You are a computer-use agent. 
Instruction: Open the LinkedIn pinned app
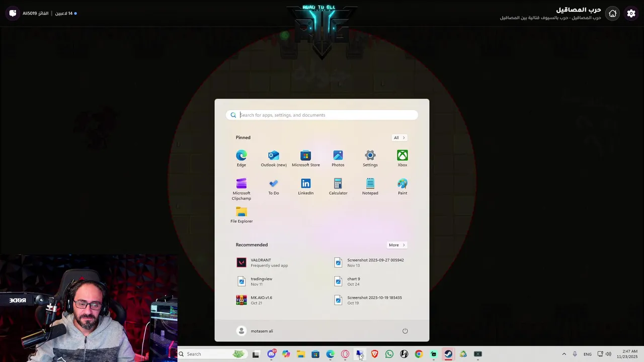tap(306, 187)
